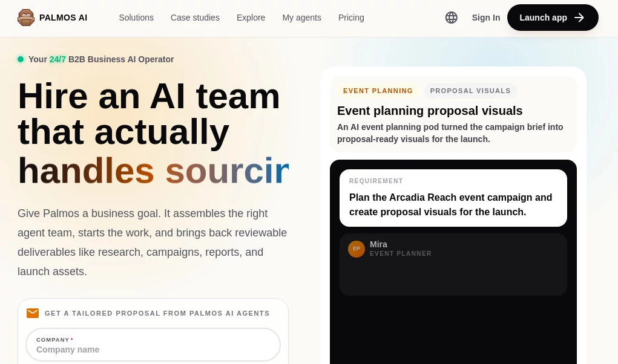Click 'GET A TAILORED PROPOSAL FROM PALMOS AI AGENTS' label
The image size is (618, 364).
pos(157,313)
